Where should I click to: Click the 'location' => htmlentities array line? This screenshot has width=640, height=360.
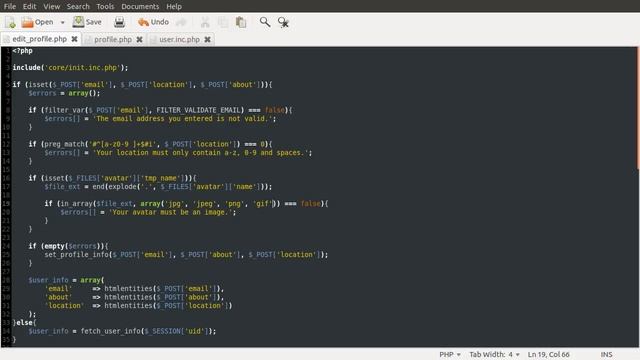coord(138,306)
